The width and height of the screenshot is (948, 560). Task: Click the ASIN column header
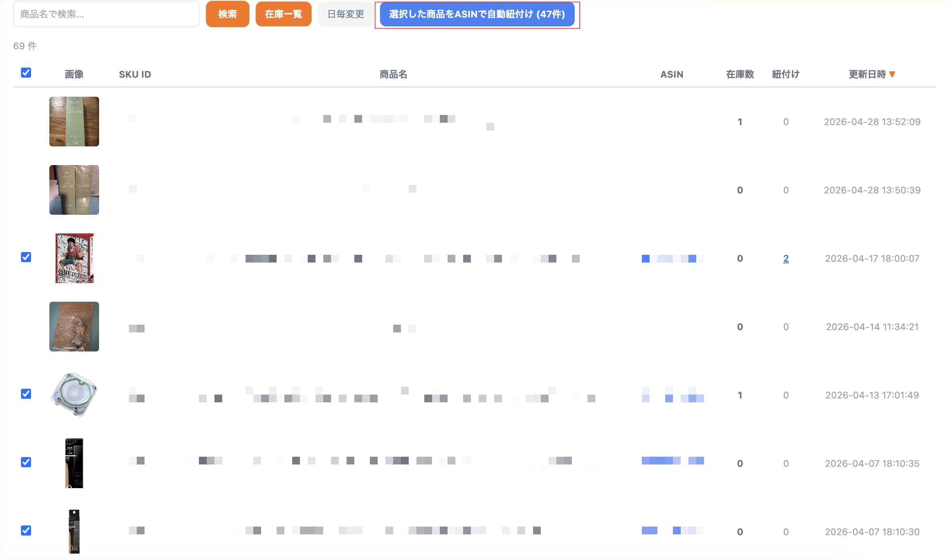pyautogui.click(x=672, y=74)
